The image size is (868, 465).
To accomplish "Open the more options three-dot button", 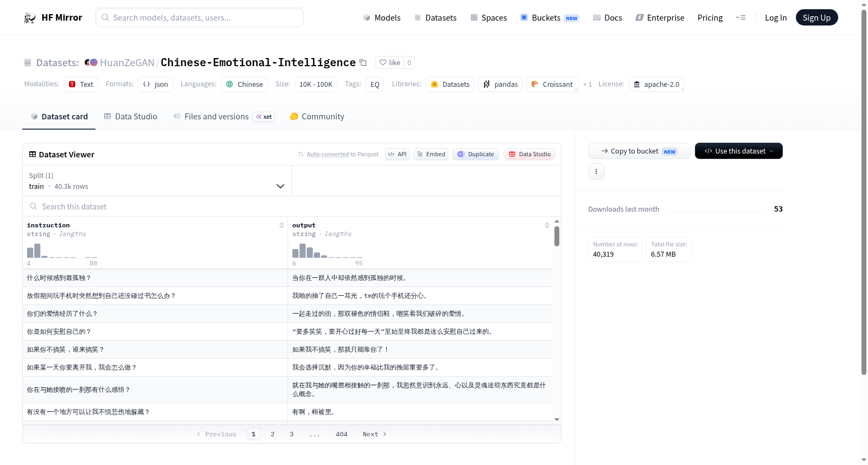I will tap(596, 171).
